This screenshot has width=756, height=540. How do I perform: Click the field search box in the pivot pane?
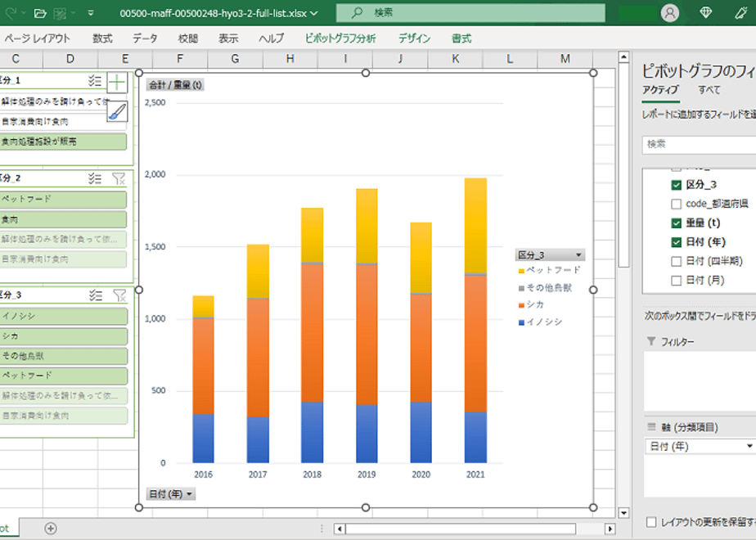(699, 144)
